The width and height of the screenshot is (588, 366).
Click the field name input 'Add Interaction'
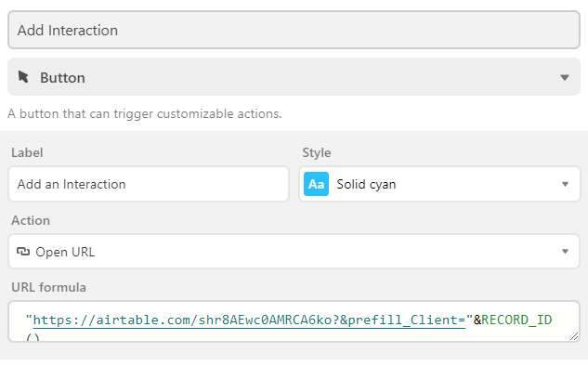coord(294,30)
